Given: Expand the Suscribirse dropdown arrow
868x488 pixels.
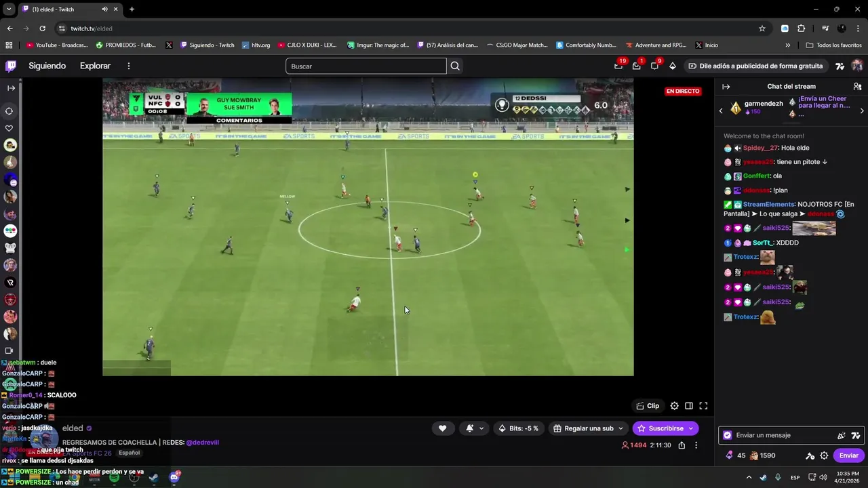Looking at the screenshot, I should (x=691, y=428).
